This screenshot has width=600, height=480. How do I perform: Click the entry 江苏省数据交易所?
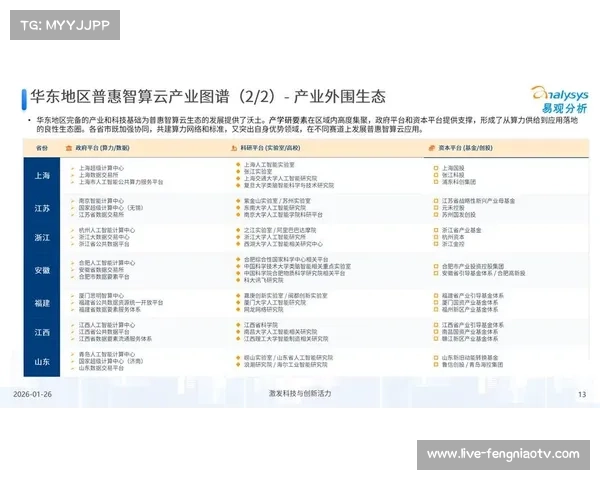[101, 215]
